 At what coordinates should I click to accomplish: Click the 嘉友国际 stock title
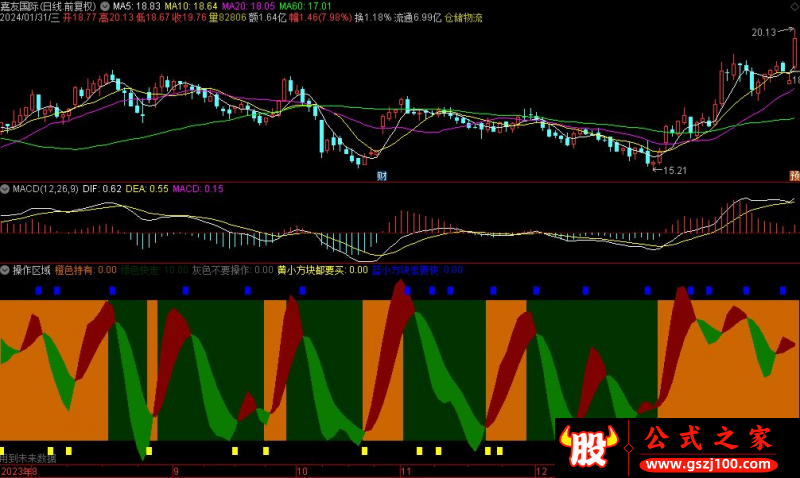point(25,6)
